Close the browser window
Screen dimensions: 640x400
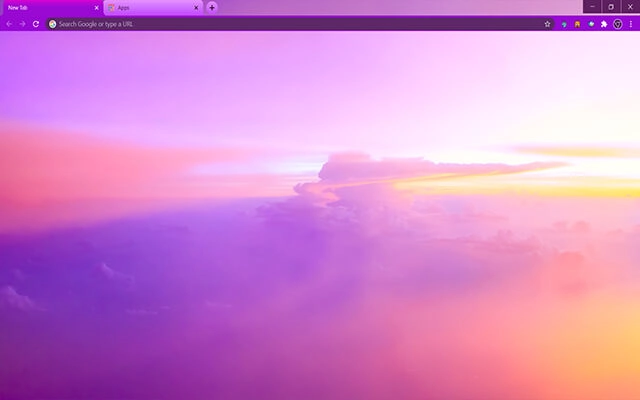[630, 7]
